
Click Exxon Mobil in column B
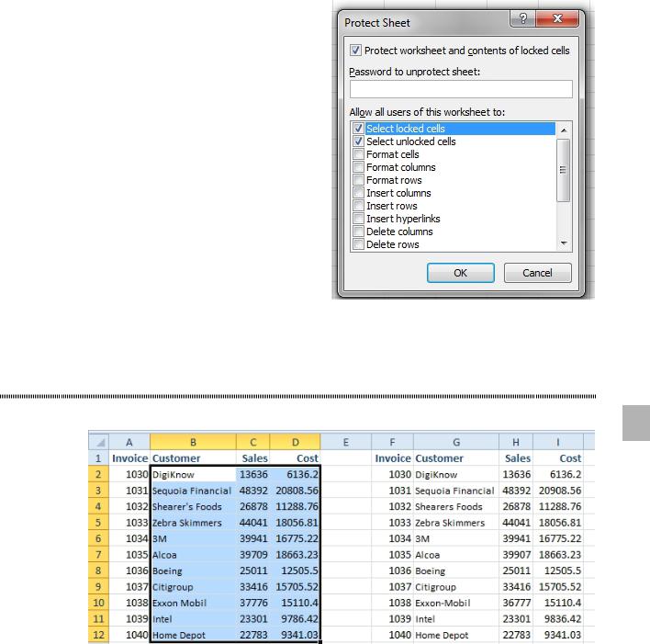(193, 603)
